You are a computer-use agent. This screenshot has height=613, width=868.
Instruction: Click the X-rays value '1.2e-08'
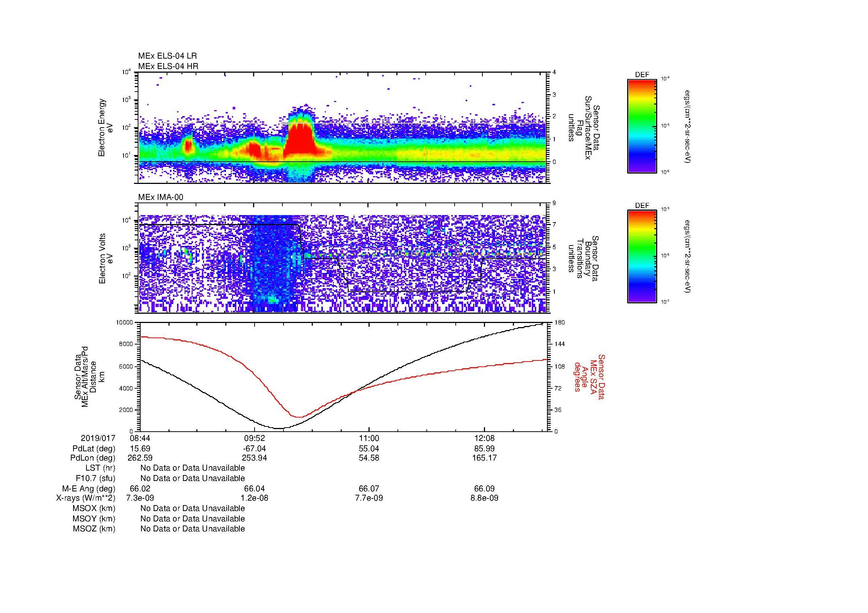pyautogui.click(x=255, y=498)
